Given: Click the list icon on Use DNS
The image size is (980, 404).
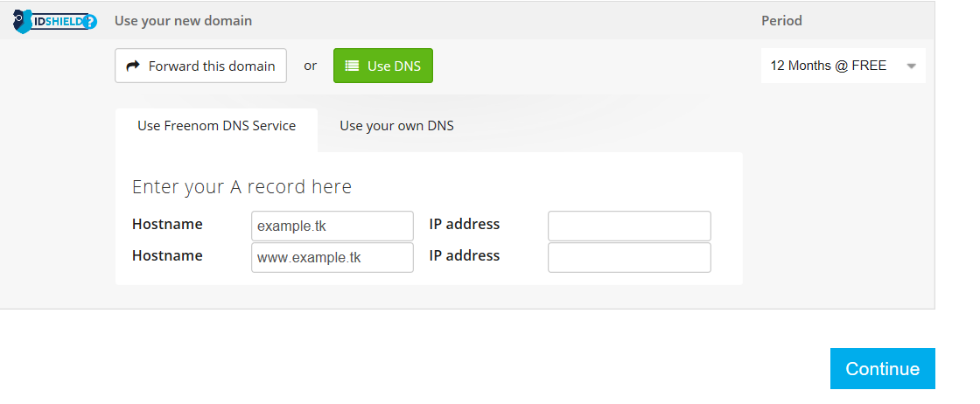Looking at the screenshot, I should (x=352, y=66).
